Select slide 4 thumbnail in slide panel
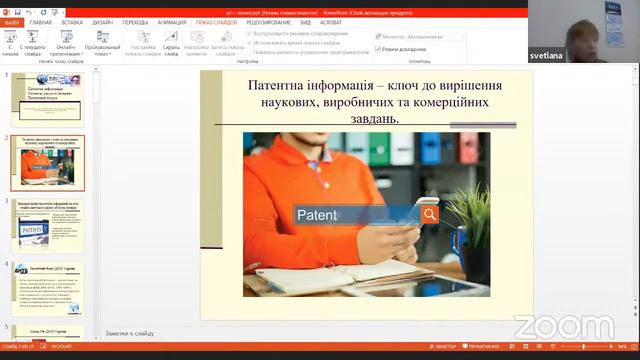The image size is (640, 360). click(48, 289)
